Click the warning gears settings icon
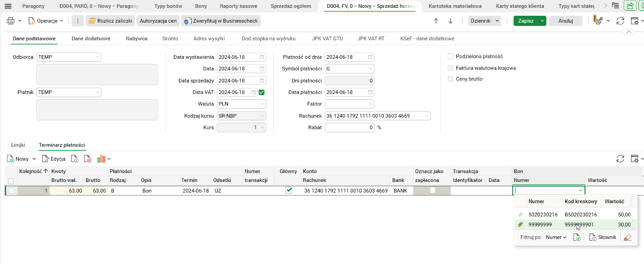Viewport: 644px width, 264px height. coord(598,21)
